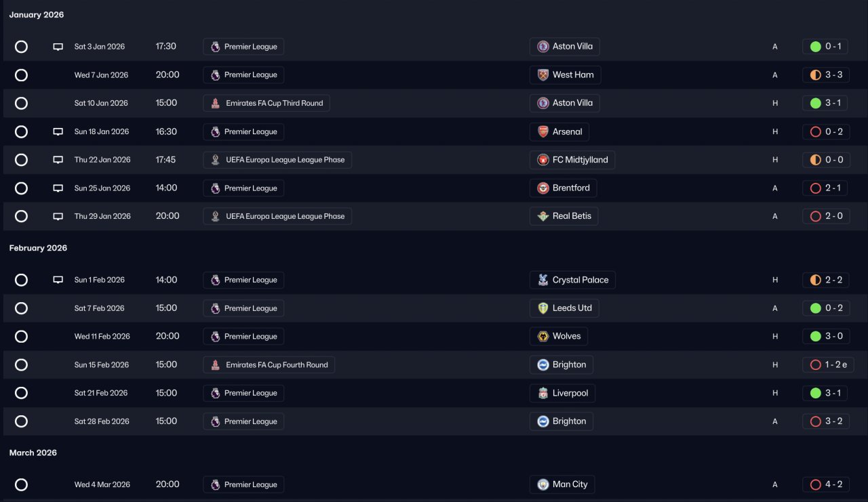Click the TV broadcast icon for the Arsenal match

(58, 131)
